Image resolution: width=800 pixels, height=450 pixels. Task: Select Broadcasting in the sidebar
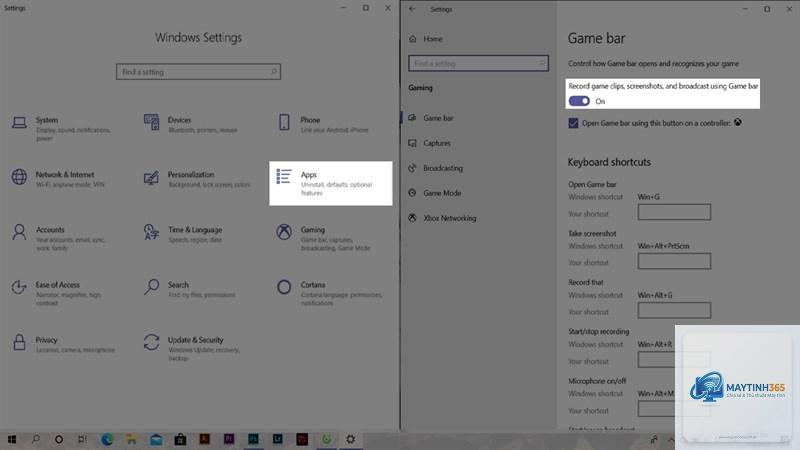pyautogui.click(x=435, y=168)
